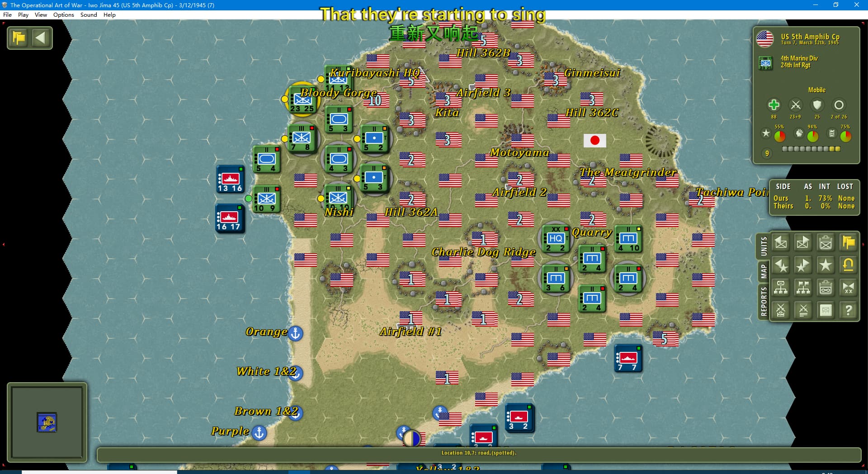Select the unit counter with values 4 10

click(628, 239)
